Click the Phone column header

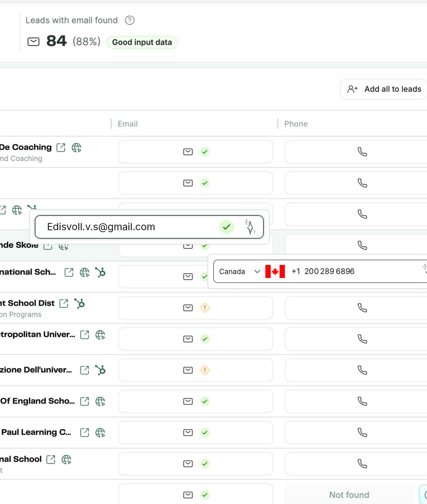pyautogui.click(x=296, y=124)
